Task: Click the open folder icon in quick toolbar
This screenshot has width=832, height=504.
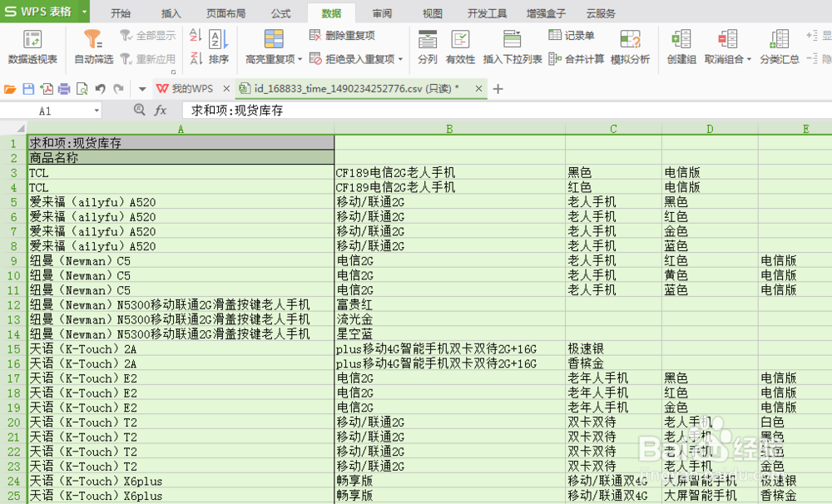Action: click(x=10, y=89)
